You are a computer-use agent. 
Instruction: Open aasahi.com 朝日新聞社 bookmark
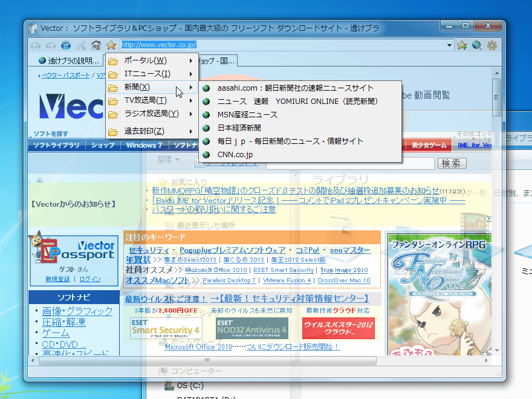click(300, 88)
